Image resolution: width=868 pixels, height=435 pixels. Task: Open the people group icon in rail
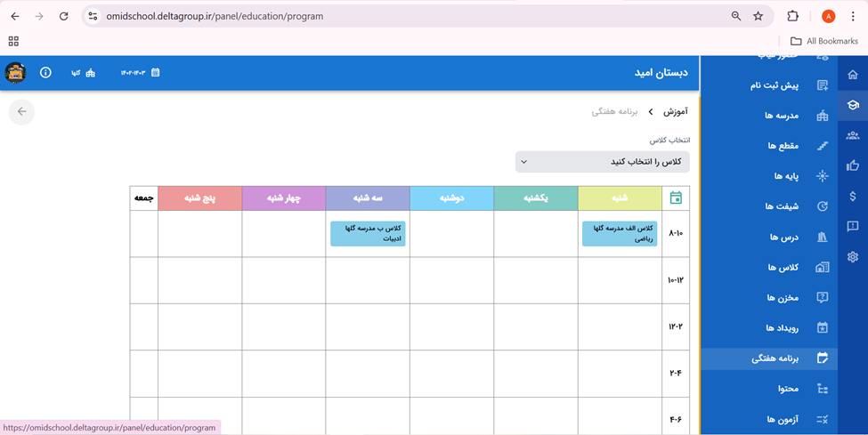(x=853, y=135)
